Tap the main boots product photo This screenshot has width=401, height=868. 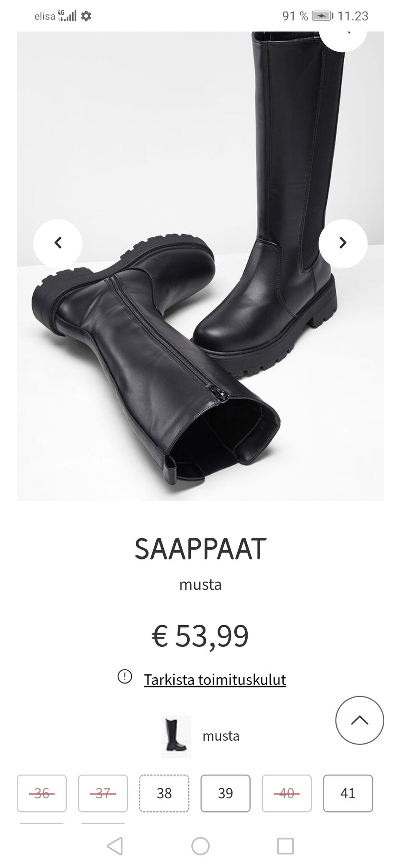(x=200, y=266)
